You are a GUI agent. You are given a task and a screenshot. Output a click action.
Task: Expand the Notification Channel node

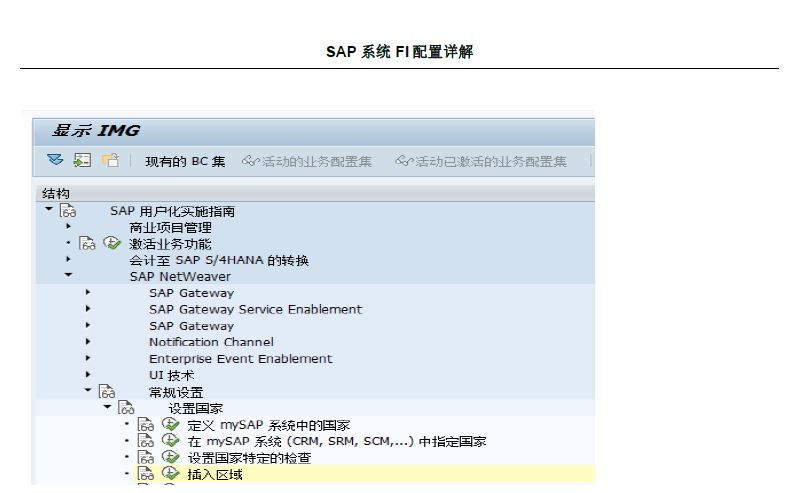88,341
